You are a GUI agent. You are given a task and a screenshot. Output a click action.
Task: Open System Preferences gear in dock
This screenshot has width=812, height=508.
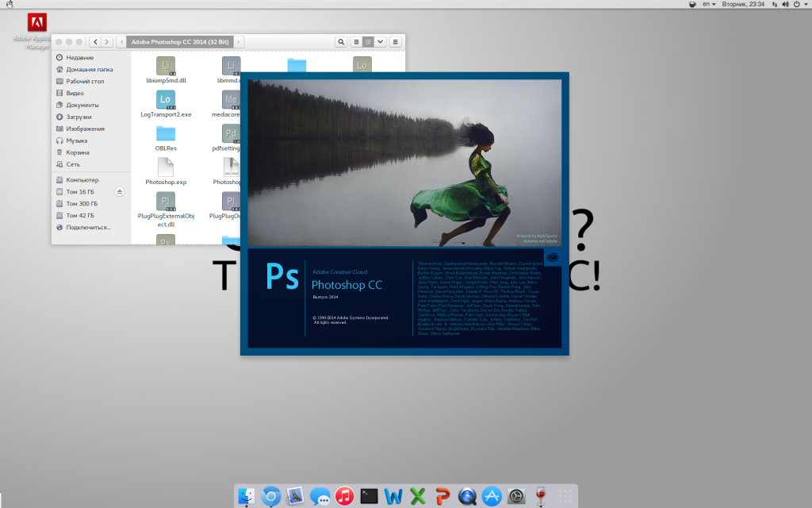[515, 497]
